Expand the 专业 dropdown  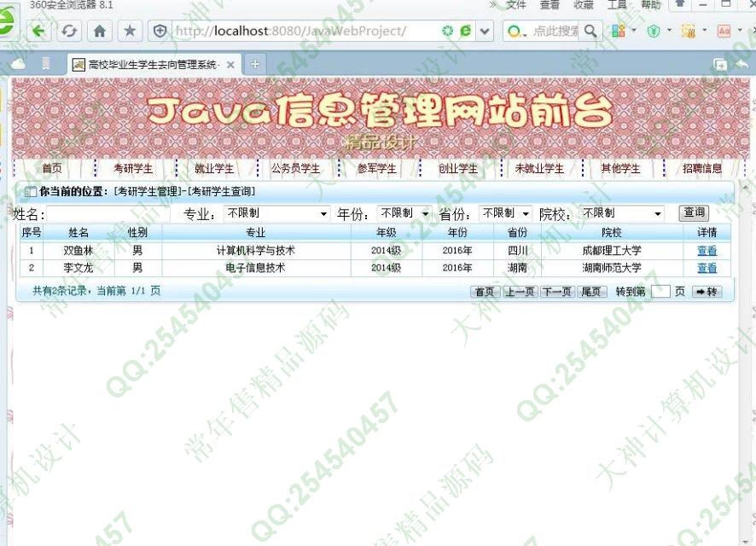(276, 213)
